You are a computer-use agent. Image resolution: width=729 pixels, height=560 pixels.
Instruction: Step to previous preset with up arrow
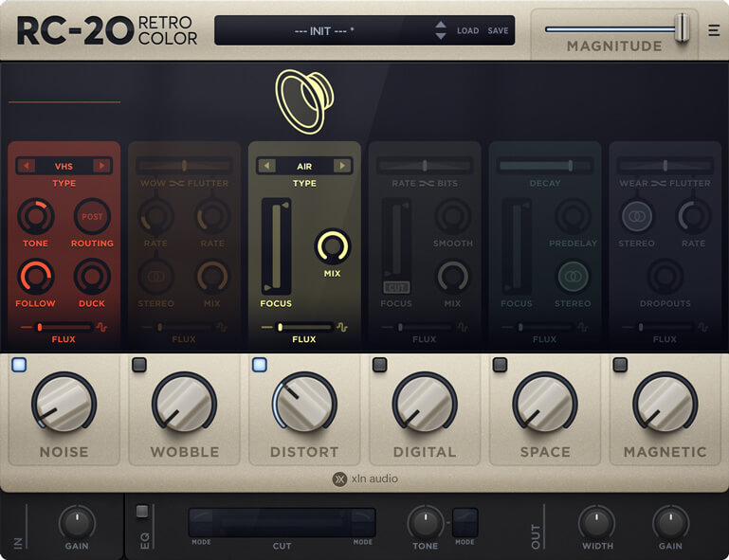tap(441, 25)
